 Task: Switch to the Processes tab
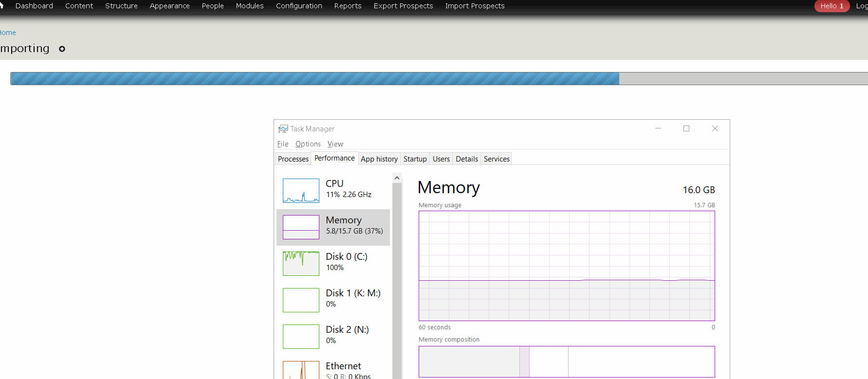coord(293,159)
